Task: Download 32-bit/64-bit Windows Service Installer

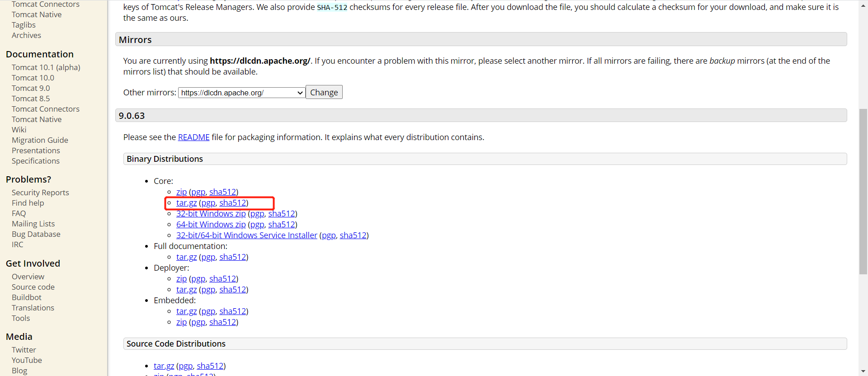Action: click(x=246, y=235)
